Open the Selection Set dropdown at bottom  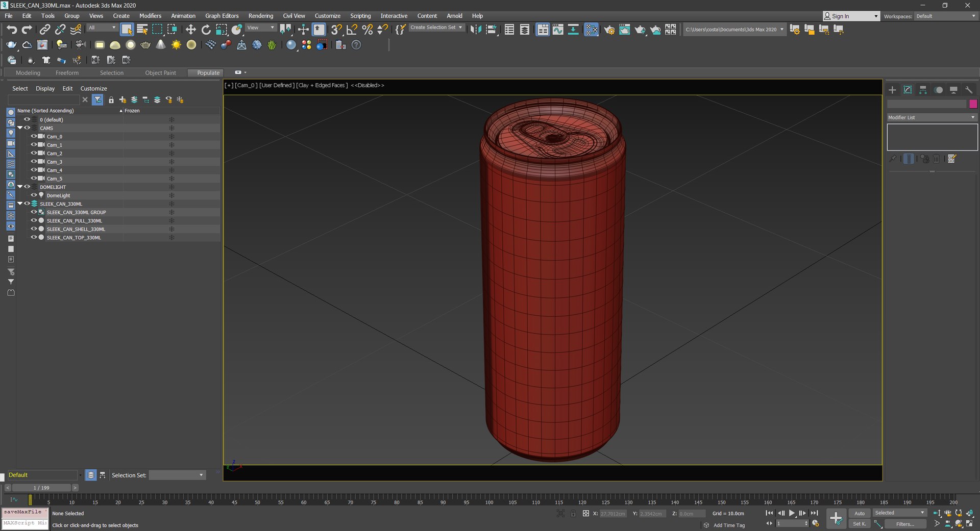click(177, 475)
